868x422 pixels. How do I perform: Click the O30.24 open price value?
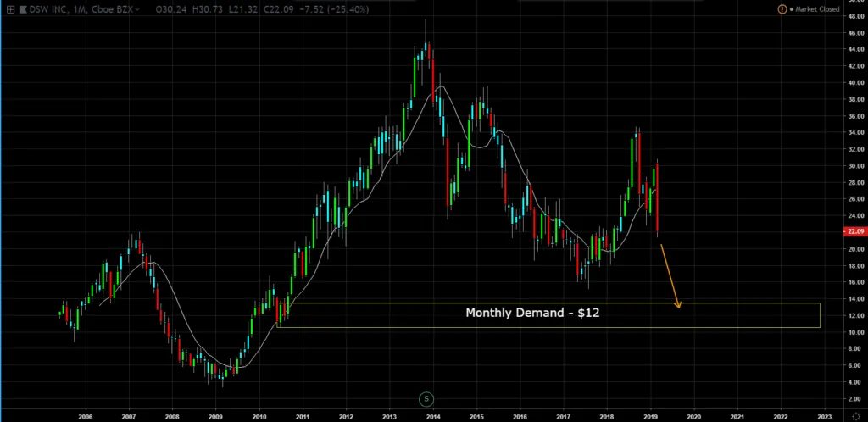pyautogui.click(x=173, y=9)
